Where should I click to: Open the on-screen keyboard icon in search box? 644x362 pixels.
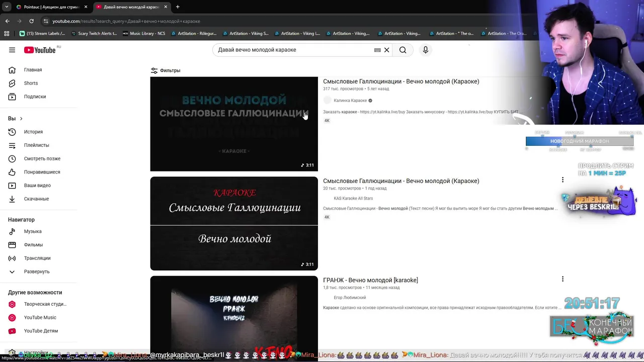[x=377, y=50]
